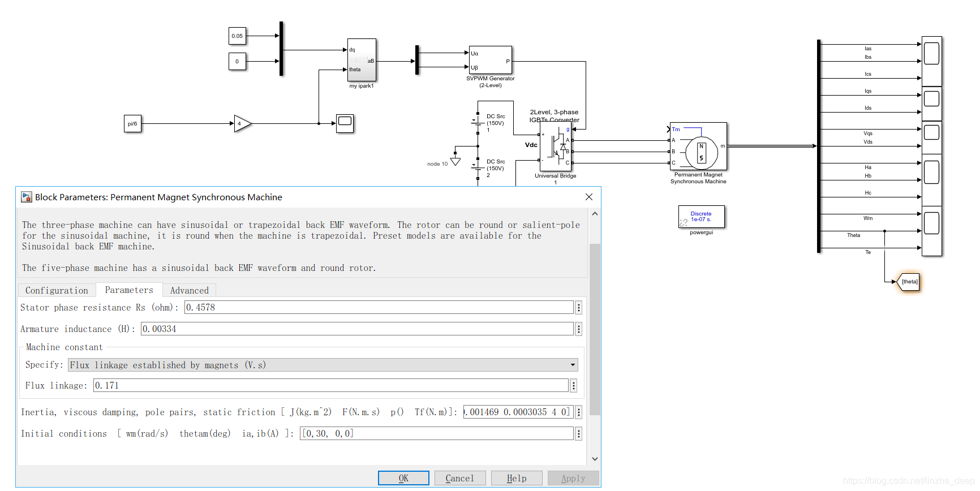Click the Vdc label near the bridge
Image resolution: width=980 pixels, height=491 pixels.
point(531,145)
